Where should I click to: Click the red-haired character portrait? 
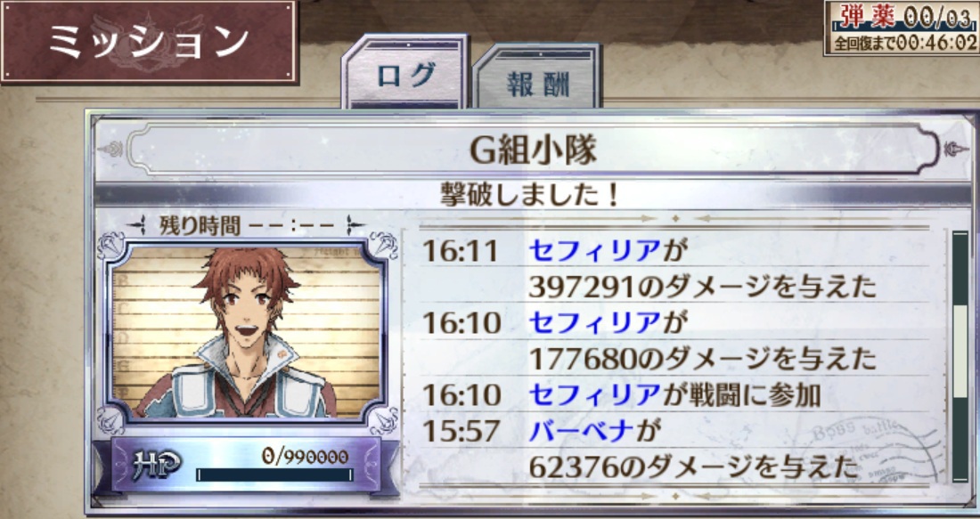[246, 332]
